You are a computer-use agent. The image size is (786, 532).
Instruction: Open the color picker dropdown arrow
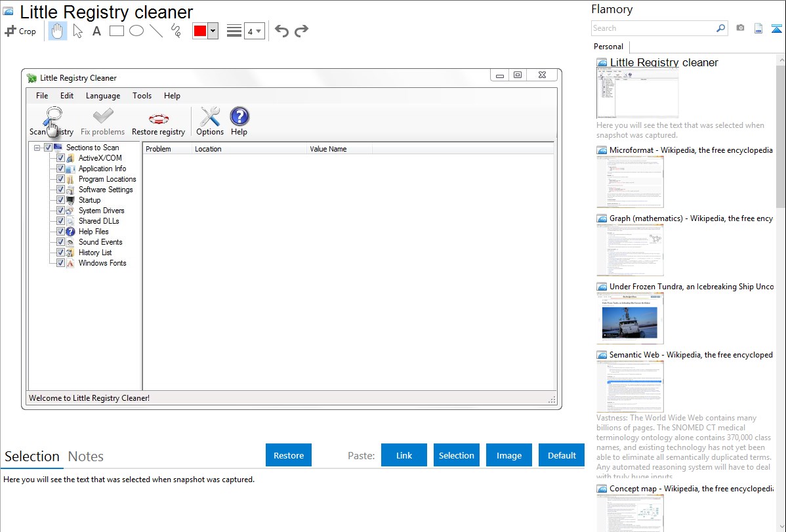(x=213, y=31)
